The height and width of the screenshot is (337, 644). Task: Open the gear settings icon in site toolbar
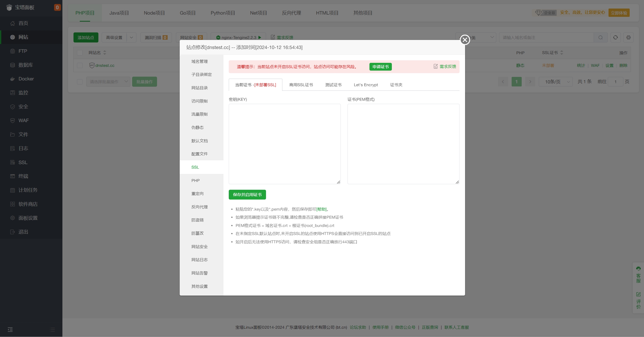tap(628, 37)
